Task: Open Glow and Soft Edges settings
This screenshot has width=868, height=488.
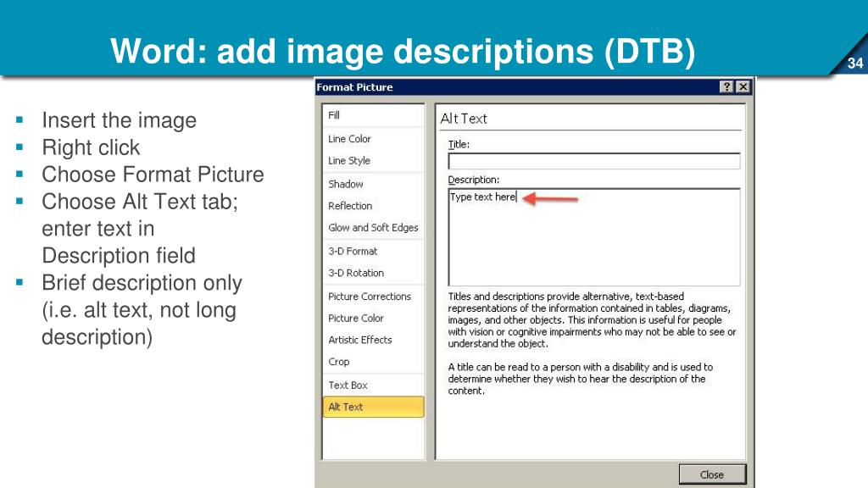Action: point(373,227)
